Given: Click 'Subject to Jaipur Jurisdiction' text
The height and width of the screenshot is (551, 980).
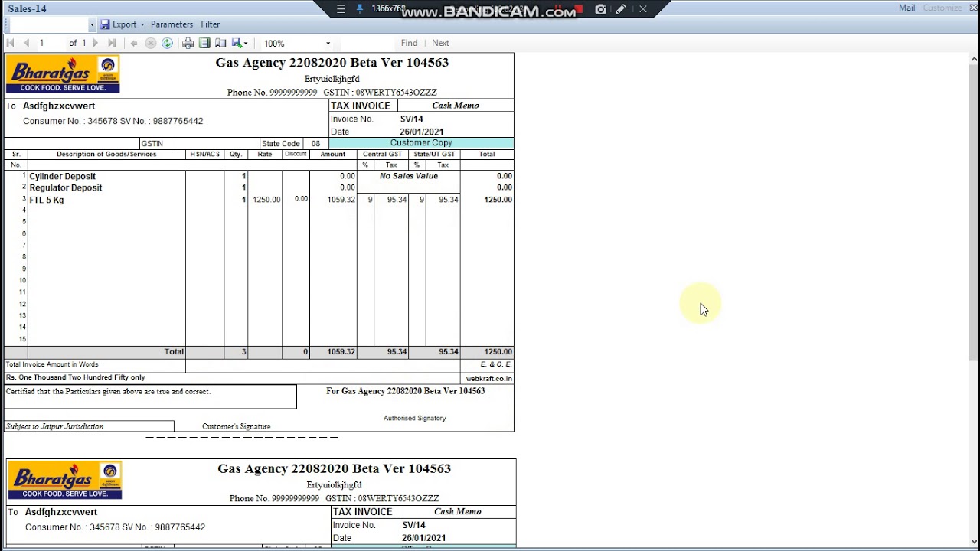Looking at the screenshot, I should [55, 426].
